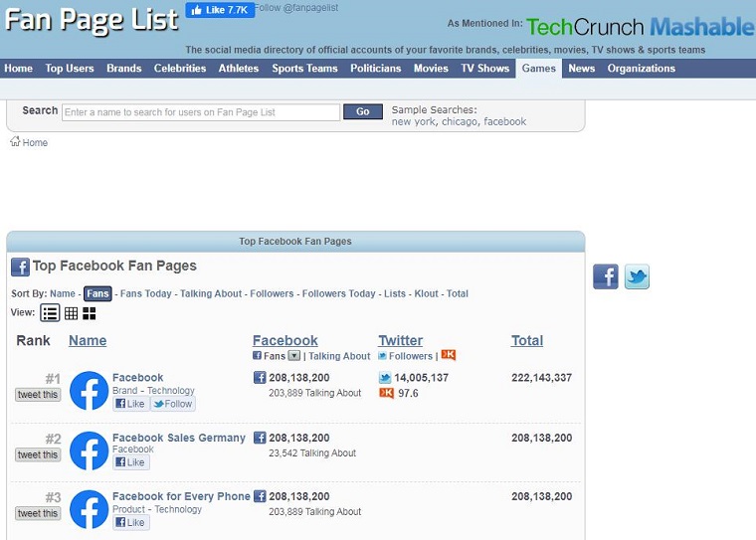756x540 pixels.
Task: Open the TV Shows menu item
Action: pyautogui.click(x=485, y=68)
